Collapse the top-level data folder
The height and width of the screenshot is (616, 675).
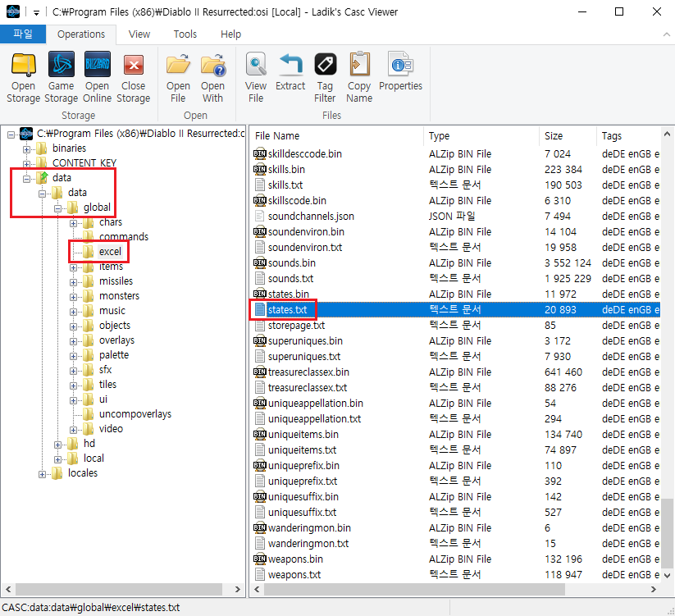click(x=26, y=179)
